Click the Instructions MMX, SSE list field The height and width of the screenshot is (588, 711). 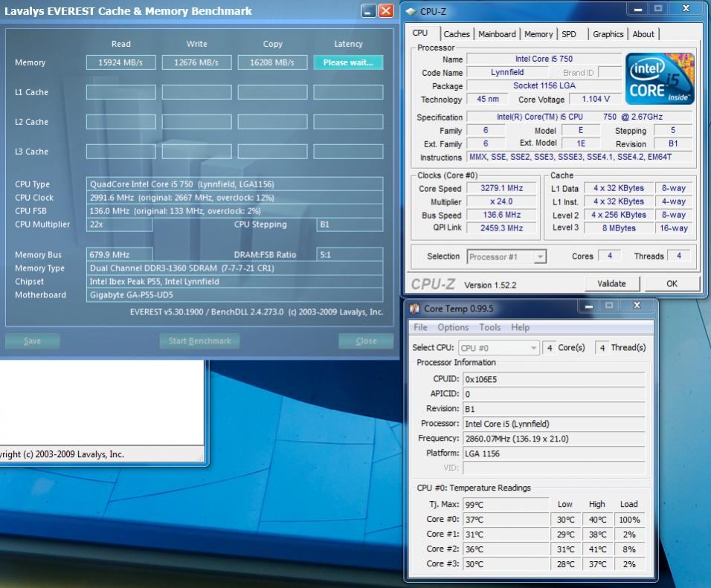point(579,157)
